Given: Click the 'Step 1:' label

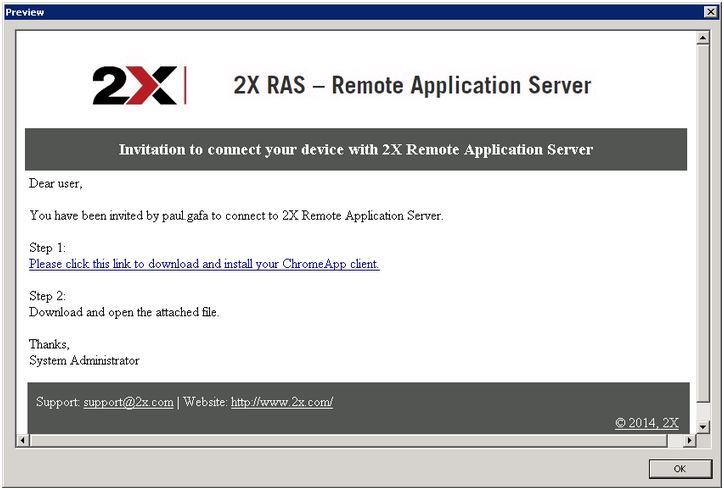Looking at the screenshot, I should [48, 248].
